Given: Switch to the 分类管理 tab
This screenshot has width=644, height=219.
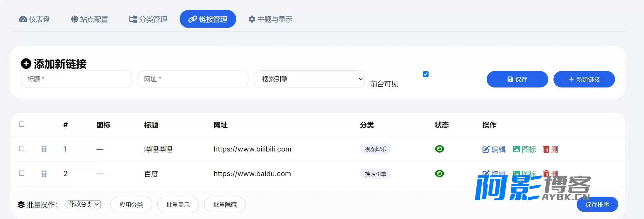Looking at the screenshot, I should coord(148,19).
